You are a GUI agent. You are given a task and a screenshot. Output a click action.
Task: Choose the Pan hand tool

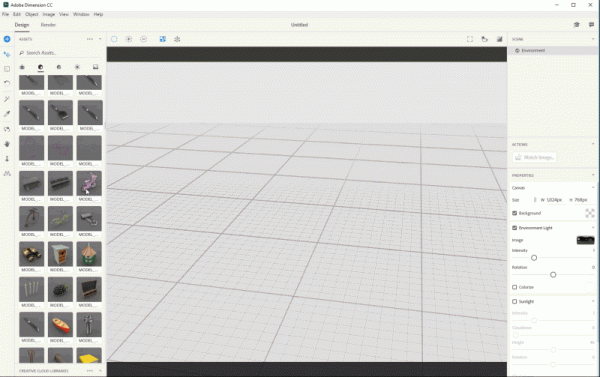(x=7, y=144)
